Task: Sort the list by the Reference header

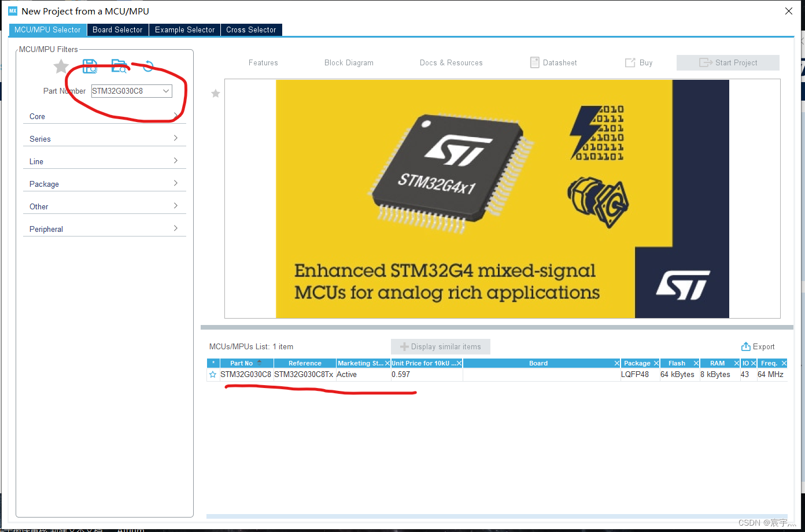Action: click(x=305, y=363)
